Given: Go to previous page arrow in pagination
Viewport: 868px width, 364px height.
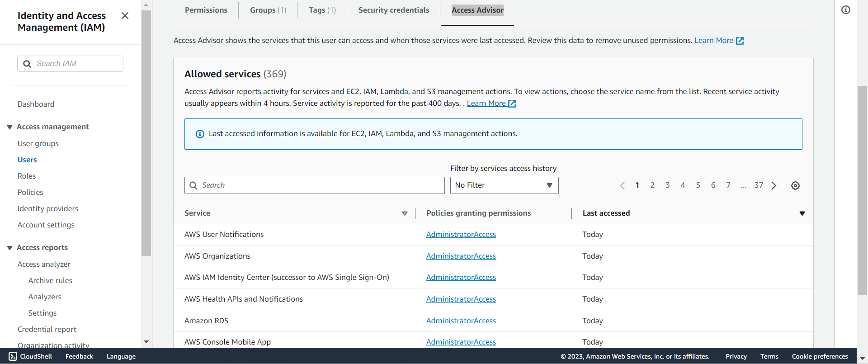Looking at the screenshot, I should click(623, 185).
